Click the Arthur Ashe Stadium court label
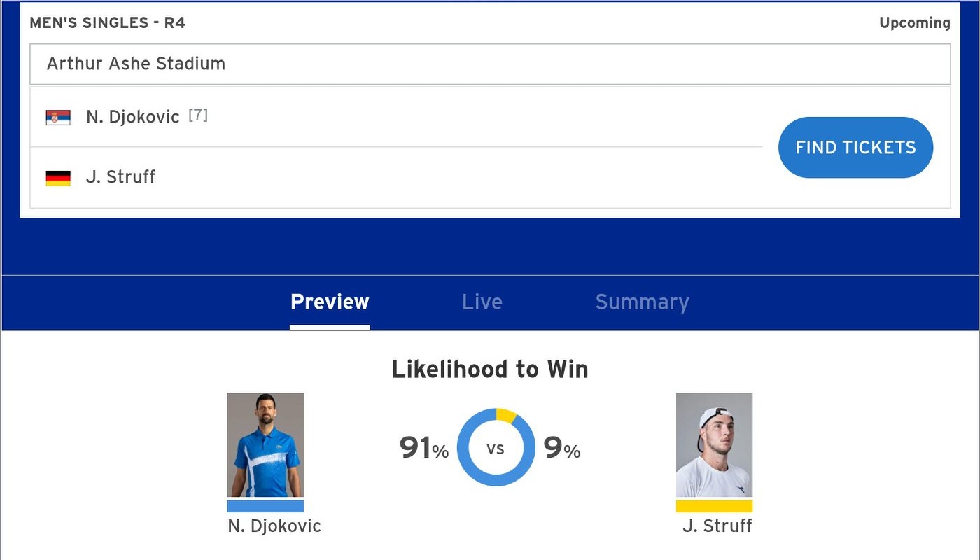Viewport: 980px width, 560px height. coord(136,64)
